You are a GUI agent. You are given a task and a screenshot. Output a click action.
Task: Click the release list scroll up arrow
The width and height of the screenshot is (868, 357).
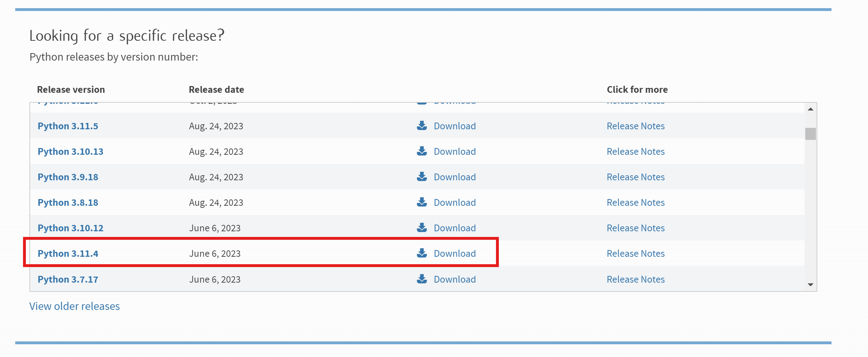810,109
